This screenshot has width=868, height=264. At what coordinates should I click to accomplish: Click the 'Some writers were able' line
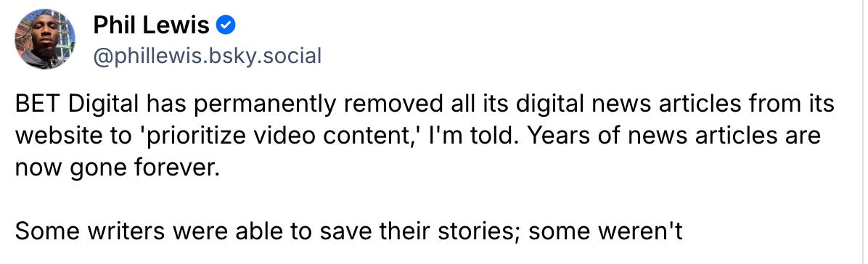349,231
